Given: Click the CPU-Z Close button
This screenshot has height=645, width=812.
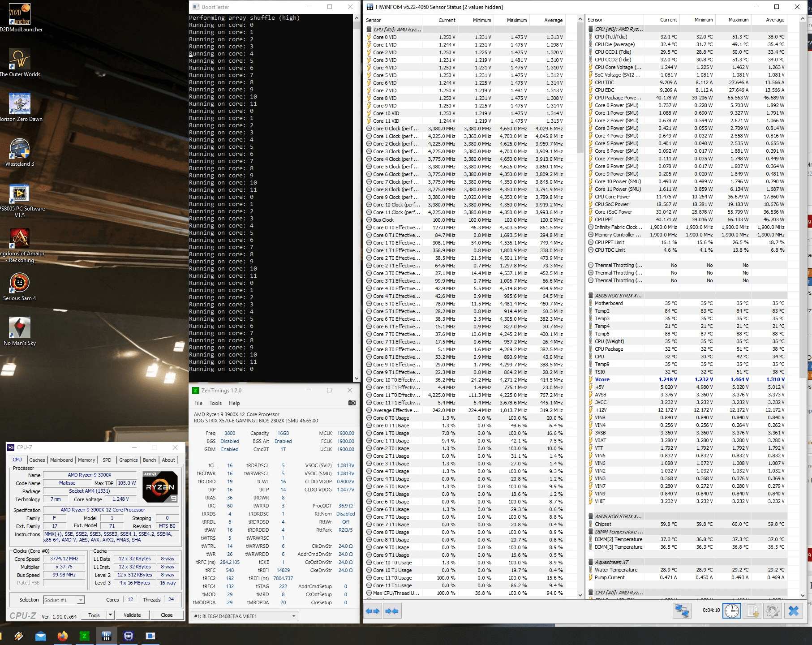Looking at the screenshot, I should click(x=167, y=615).
